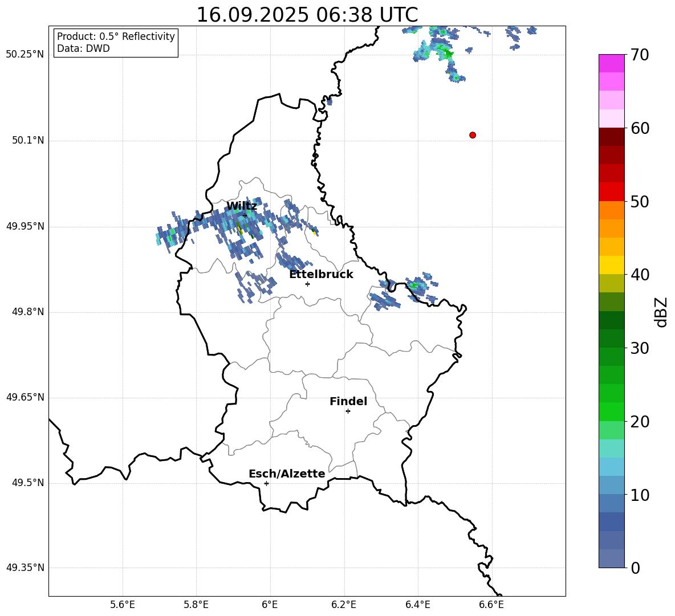The image size is (675, 616).
Task: Select the bright yellow swatch just above 40 dBZ
Action: pyautogui.click(x=612, y=265)
